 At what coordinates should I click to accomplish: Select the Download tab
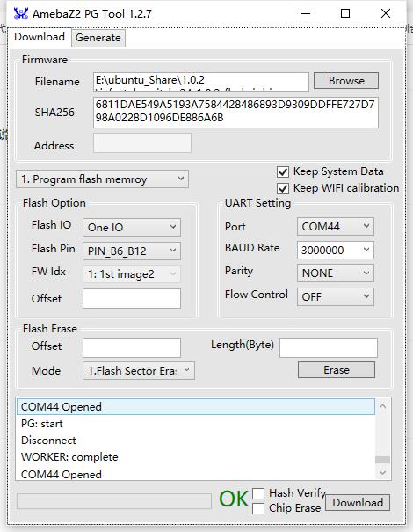point(40,37)
